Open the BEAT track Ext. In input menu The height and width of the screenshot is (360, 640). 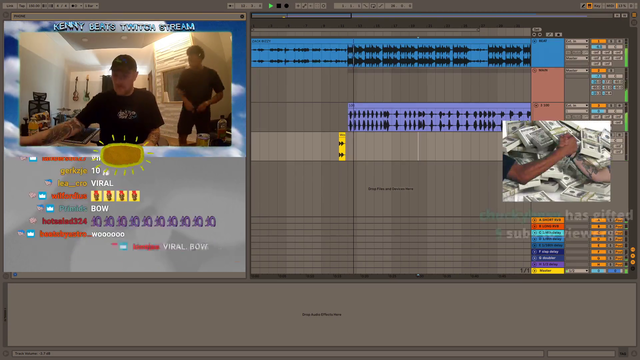[x=577, y=41]
